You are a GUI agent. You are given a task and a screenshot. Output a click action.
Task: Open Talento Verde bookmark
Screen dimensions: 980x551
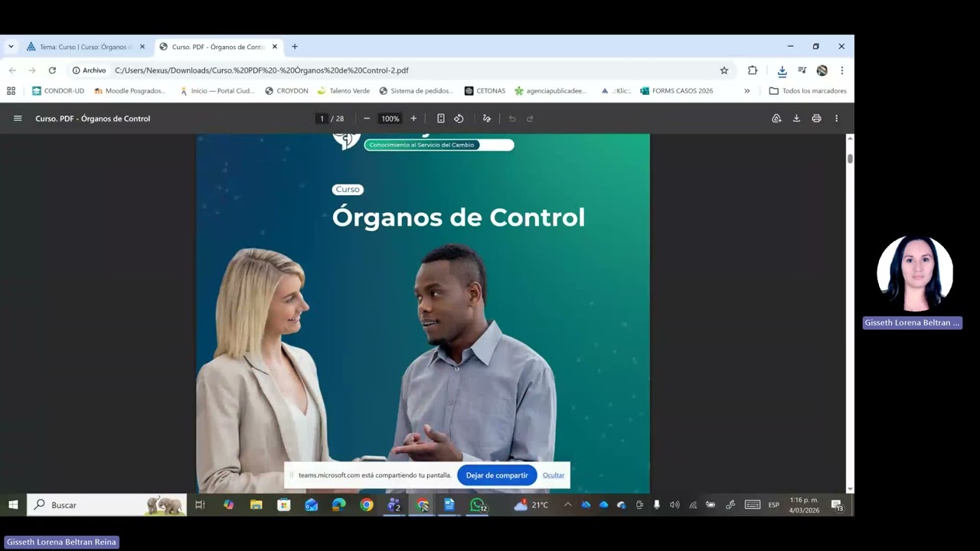(343, 91)
